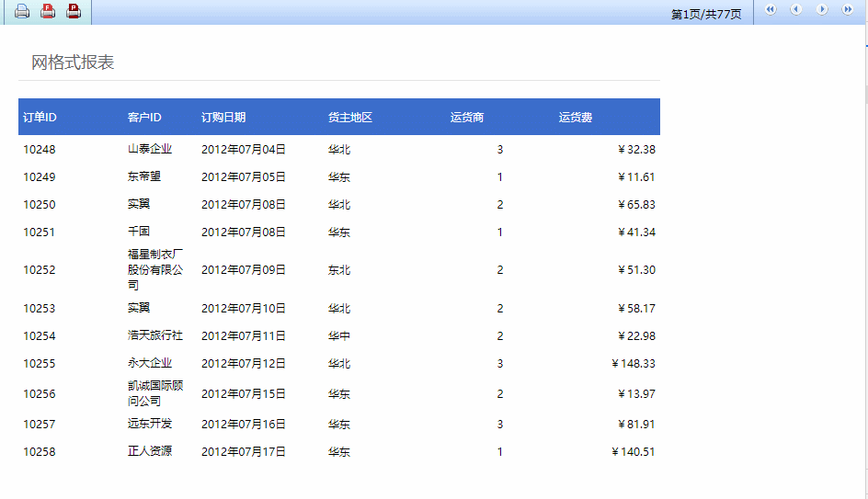The image size is (868, 499).
Task: Select the 货主地区 column header
Action: pyautogui.click(x=350, y=118)
